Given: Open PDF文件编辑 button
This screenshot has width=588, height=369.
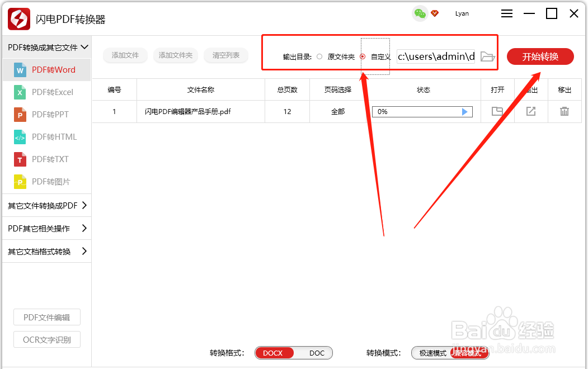Looking at the screenshot, I should point(47,318).
